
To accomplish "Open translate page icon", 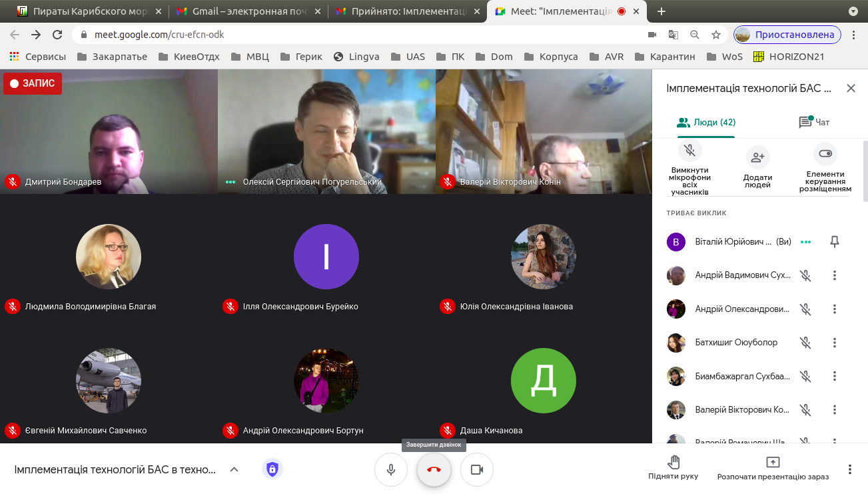I will pos(673,35).
